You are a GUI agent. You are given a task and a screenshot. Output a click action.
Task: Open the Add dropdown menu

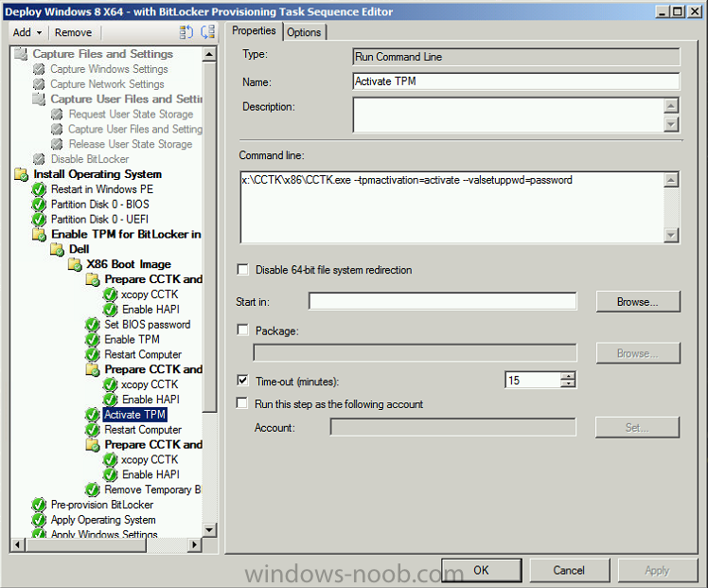(27, 32)
